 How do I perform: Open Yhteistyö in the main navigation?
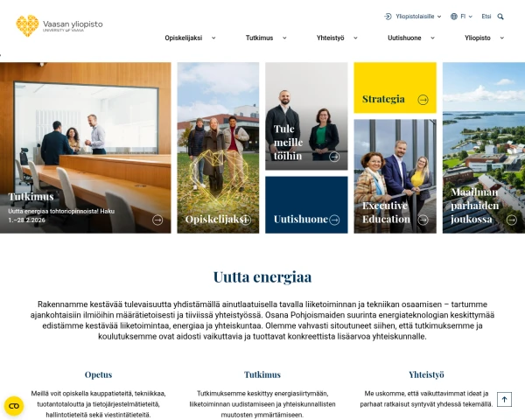[331, 38]
